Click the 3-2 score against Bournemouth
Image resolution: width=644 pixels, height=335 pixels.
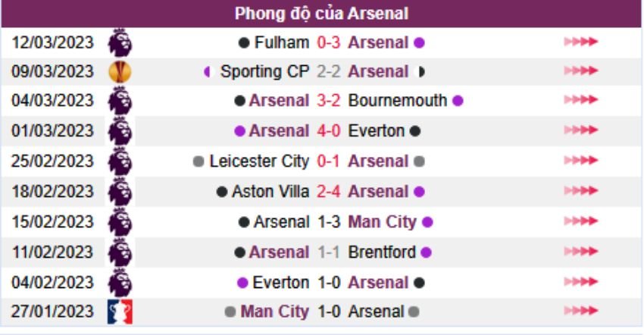click(329, 101)
